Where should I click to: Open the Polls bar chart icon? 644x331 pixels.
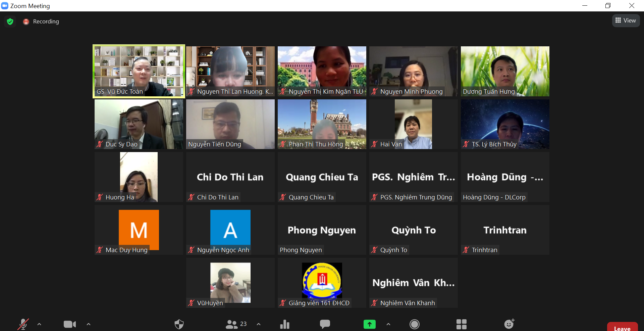[285, 324]
